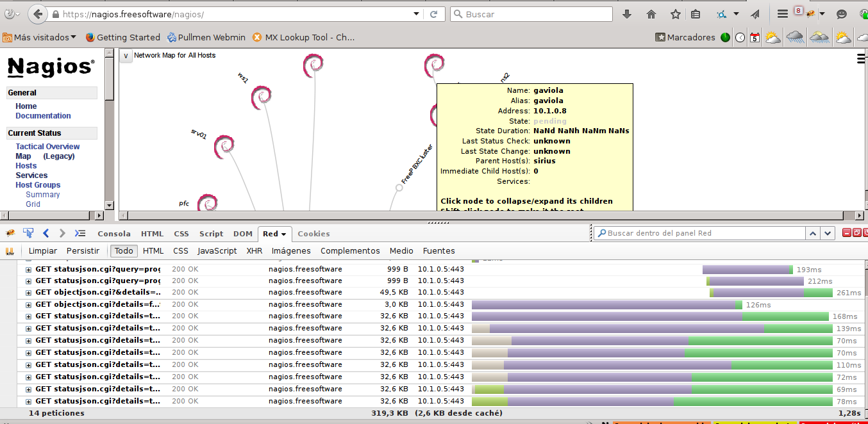Click the Firebug command line toggle icon
The height and width of the screenshot is (424, 868).
click(x=80, y=233)
